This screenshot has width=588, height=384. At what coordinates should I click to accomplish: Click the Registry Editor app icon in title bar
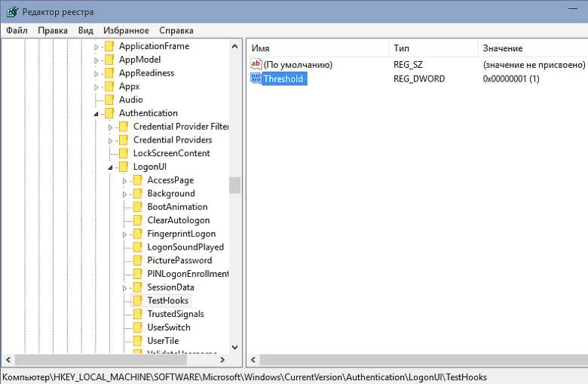pos(12,11)
